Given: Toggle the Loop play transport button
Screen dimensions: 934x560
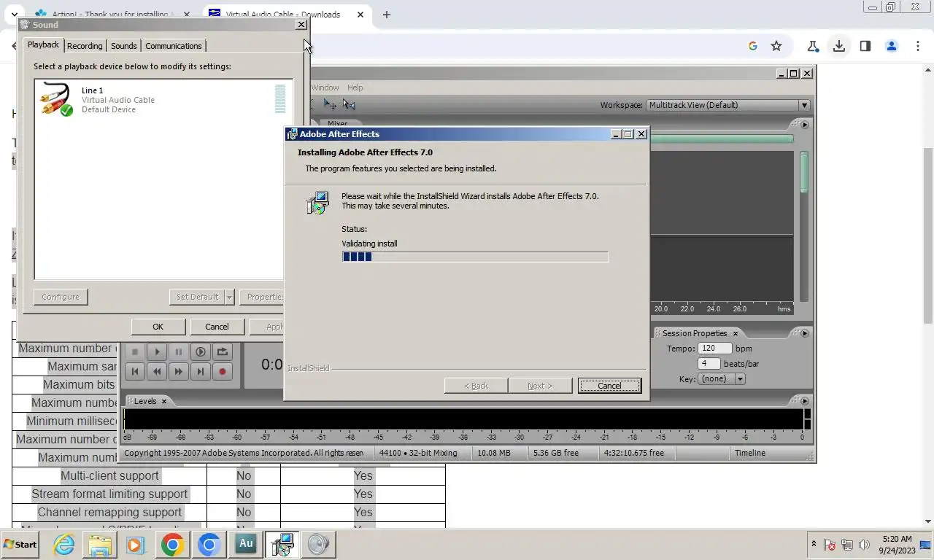Looking at the screenshot, I should [x=223, y=351].
